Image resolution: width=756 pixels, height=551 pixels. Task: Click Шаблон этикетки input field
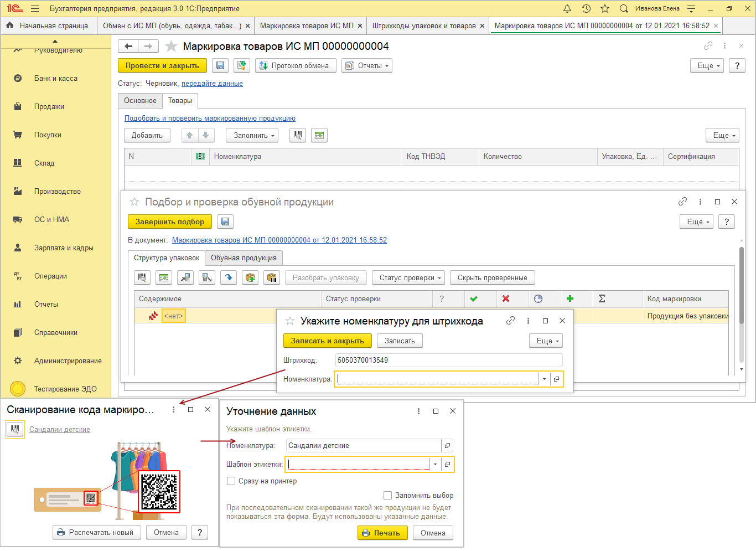[358, 465]
